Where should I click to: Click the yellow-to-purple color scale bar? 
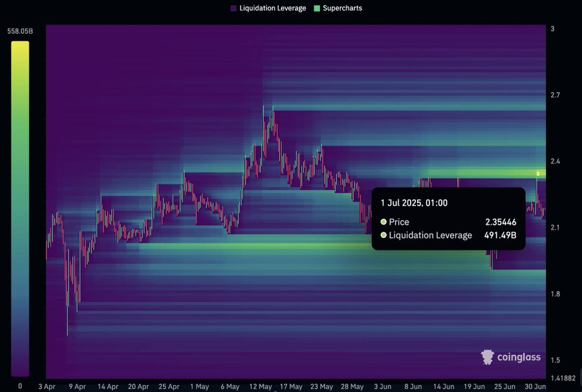[20, 209]
